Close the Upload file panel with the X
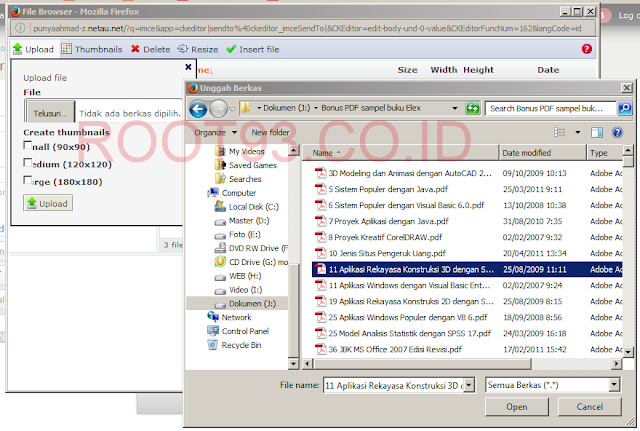The image size is (640, 431). point(188,67)
